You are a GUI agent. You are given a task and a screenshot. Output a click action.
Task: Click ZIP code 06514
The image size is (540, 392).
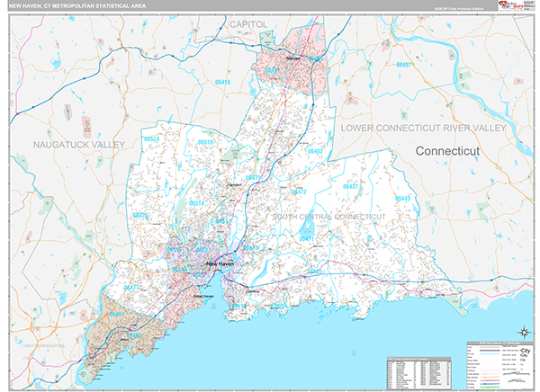coord(196,203)
